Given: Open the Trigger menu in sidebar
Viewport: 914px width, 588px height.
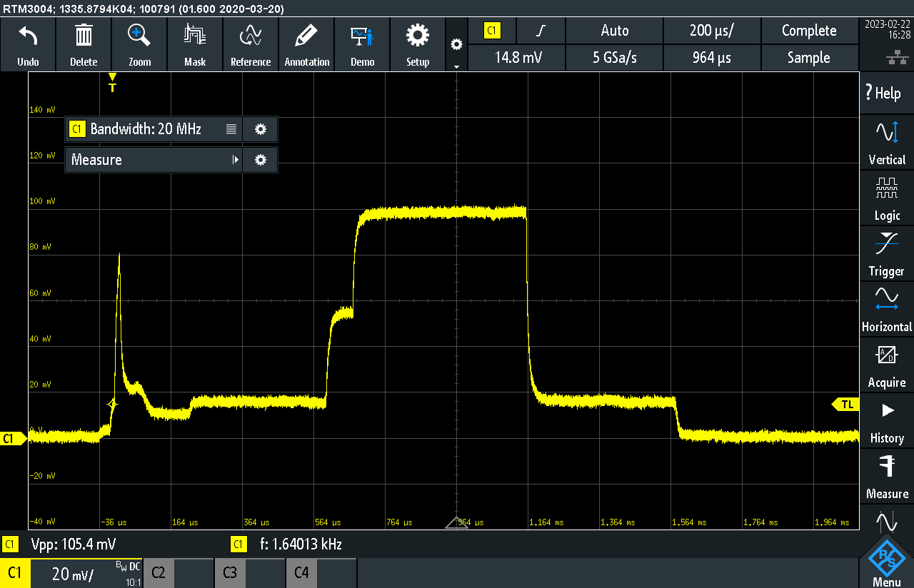Looking at the screenshot, I should click(x=887, y=254).
